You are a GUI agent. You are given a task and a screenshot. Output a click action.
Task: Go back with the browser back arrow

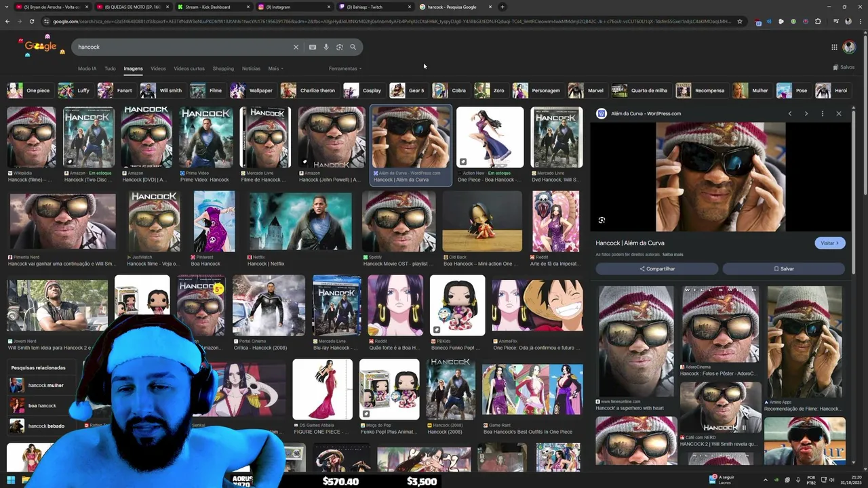(x=7, y=22)
